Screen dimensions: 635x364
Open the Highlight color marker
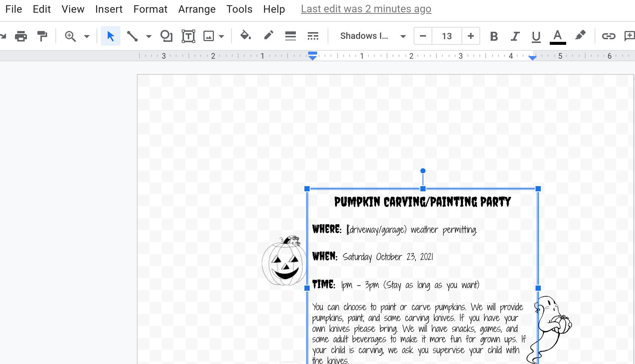580,36
